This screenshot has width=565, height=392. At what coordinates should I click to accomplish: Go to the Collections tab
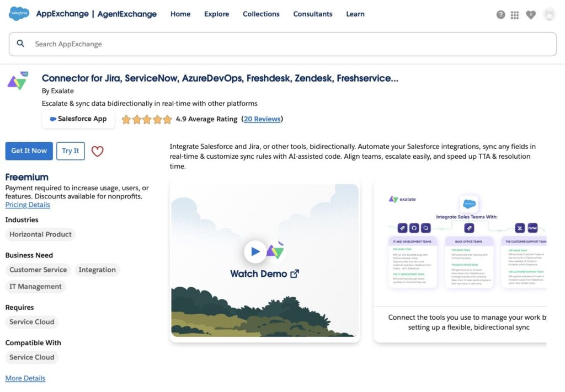click(261, 14)
